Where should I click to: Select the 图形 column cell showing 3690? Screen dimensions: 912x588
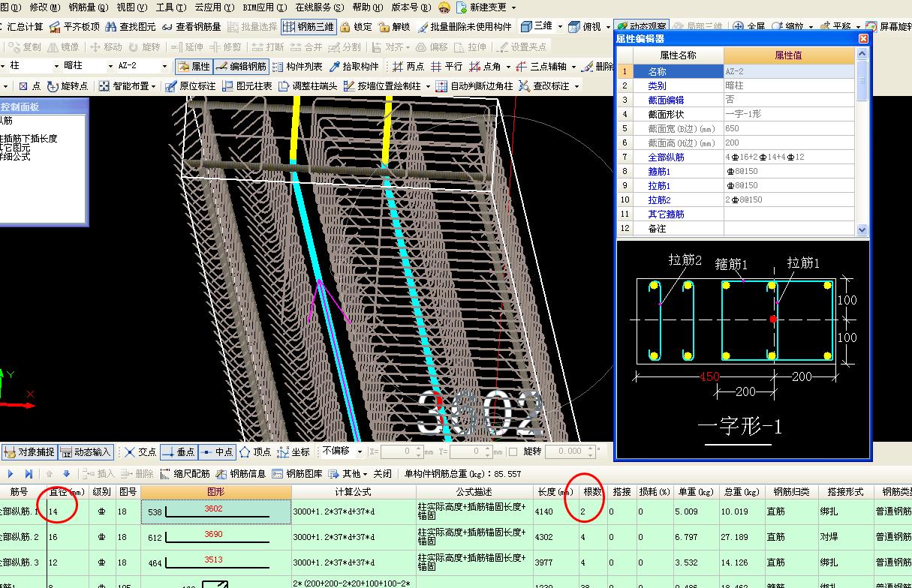click(x=216, y=537)
